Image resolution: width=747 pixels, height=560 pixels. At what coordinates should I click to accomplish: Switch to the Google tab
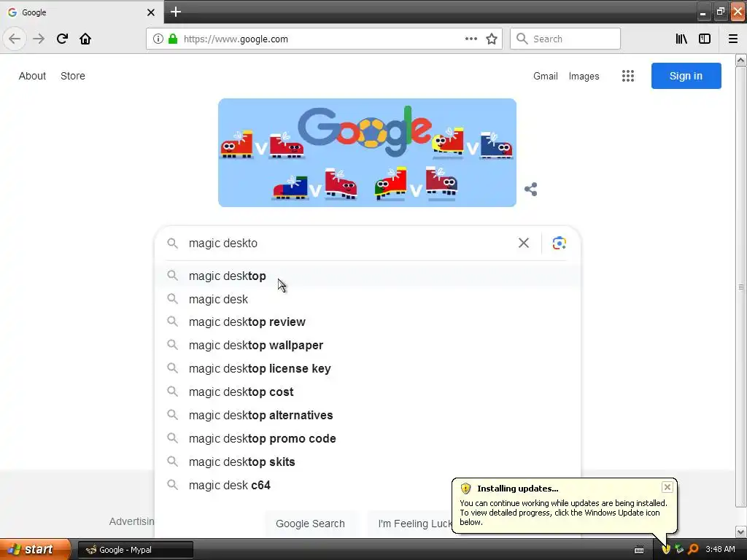[81, 12]
